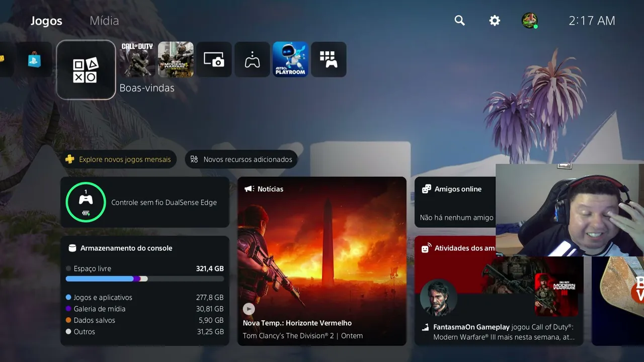Viewport: 644px width, 362px height.
Task: Click the green controller battery icon
Action: point(86,202)
